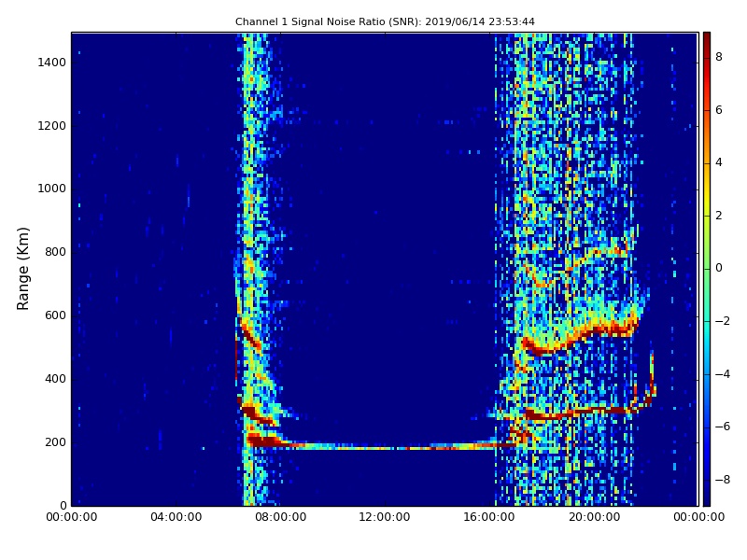Click the 1000 range tick label
The width and height of the screenshot is (747, 560).
(x=52, y=189)
